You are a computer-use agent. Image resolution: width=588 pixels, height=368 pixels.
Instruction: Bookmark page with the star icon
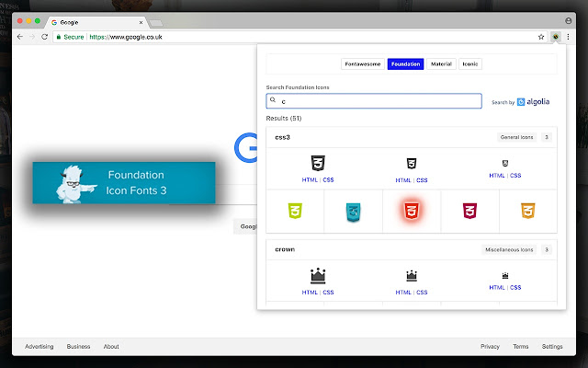[541, 37]
